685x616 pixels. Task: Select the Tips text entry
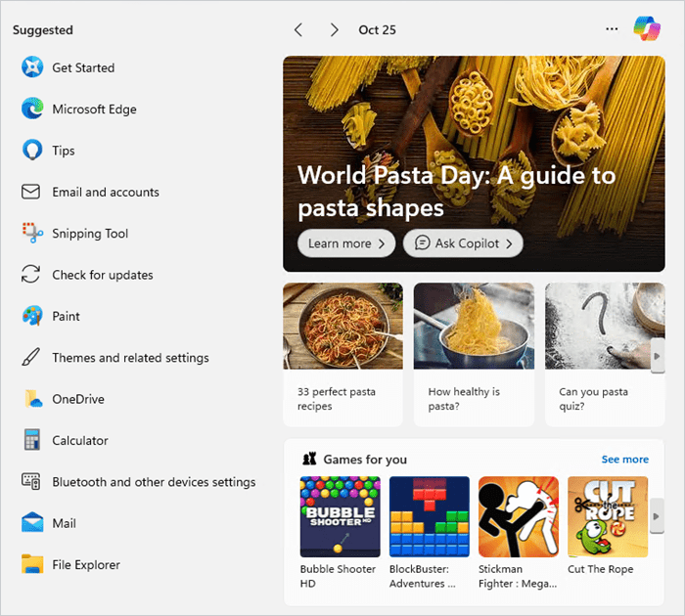click(64, 151)
